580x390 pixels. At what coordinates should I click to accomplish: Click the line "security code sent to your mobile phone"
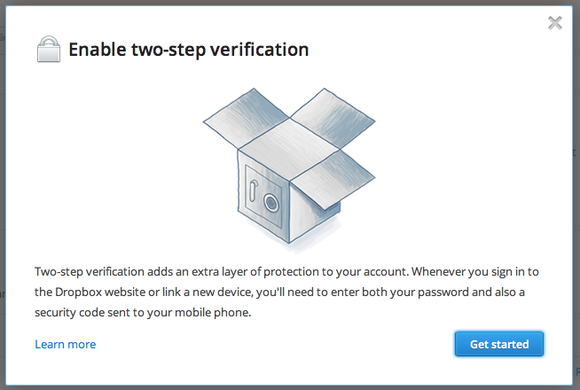(x=143, y=313)
